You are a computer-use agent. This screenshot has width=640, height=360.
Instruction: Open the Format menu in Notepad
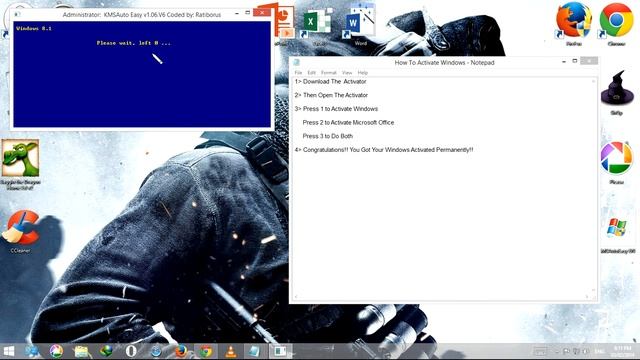[329, 73]
